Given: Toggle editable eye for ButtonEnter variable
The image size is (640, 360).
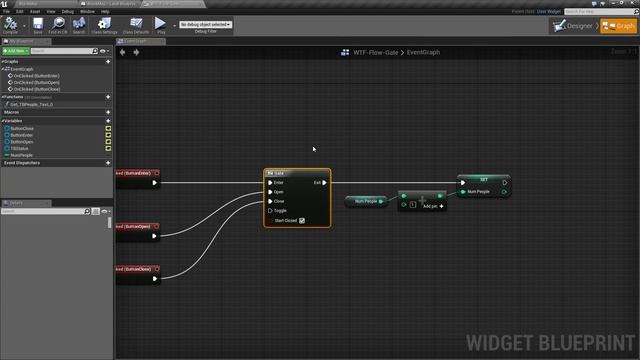Looking at the screenshot, I should click(x=108, y=135).
